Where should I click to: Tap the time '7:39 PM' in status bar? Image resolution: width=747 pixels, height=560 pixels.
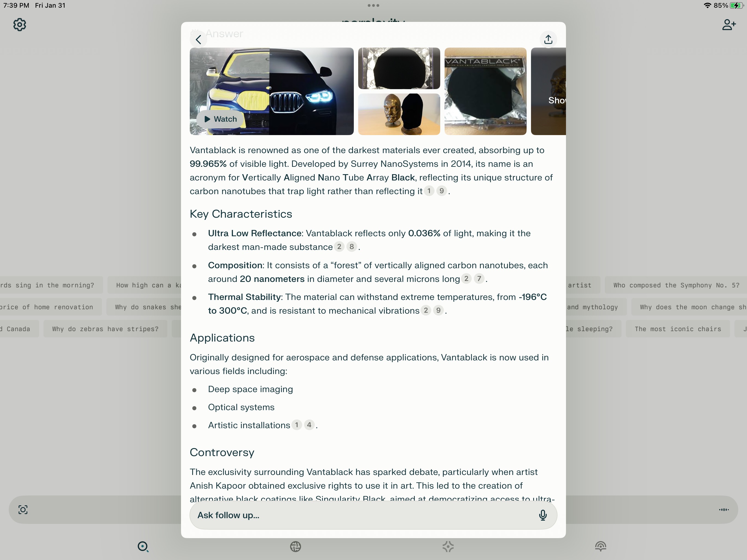(x=16, y=5)
